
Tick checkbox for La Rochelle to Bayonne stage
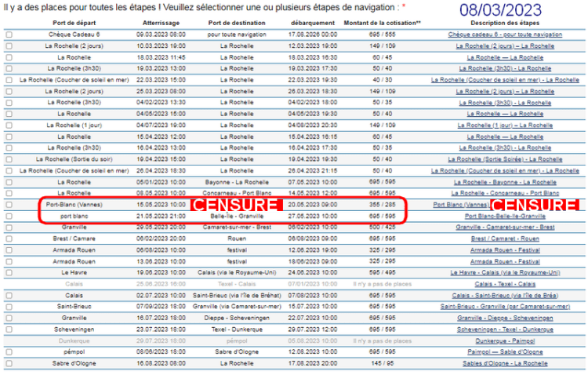pyautogui.click(x=9, y=181)
